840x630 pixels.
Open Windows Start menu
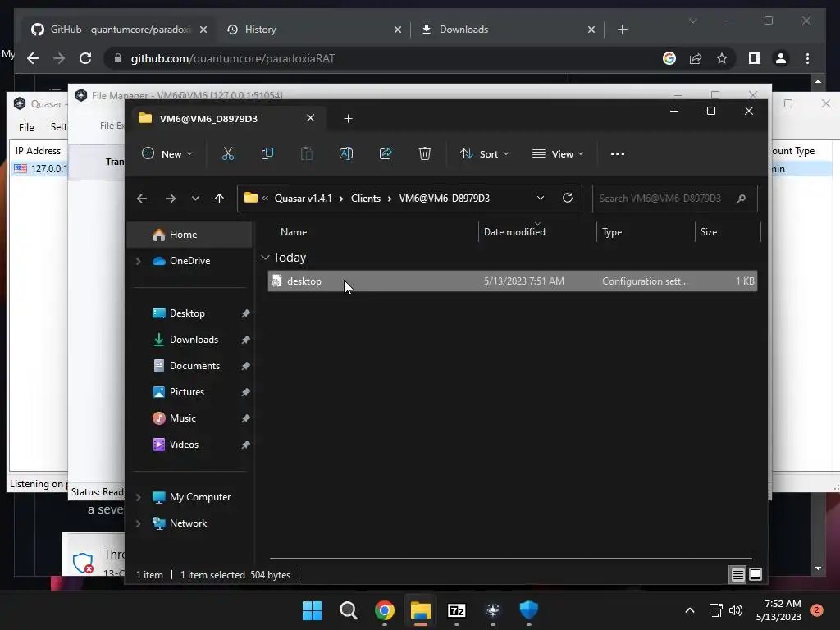(312, 610)
